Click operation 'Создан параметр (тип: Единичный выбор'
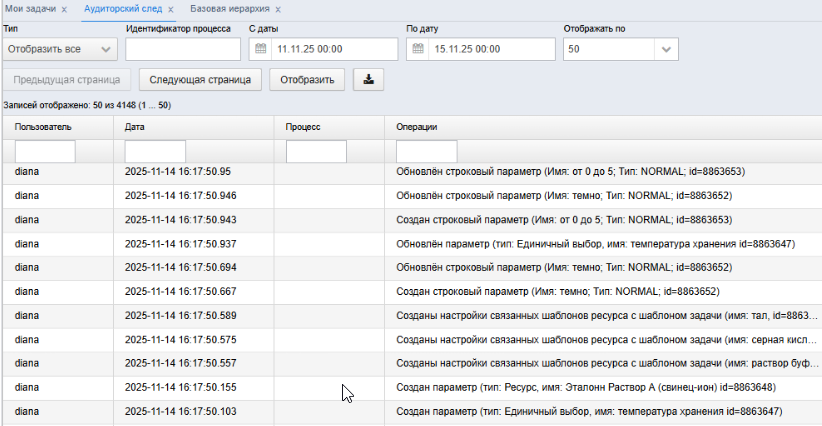 (x=589, y=411)
